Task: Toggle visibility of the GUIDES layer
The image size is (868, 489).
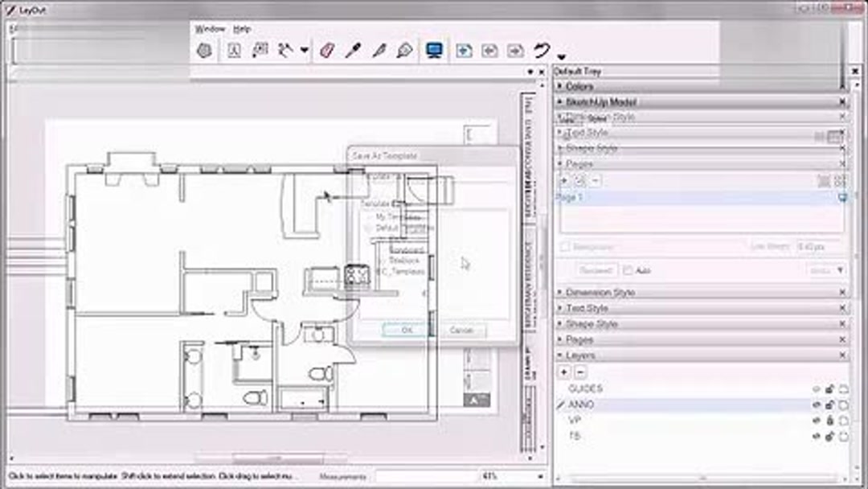Action: pos(816,389)
